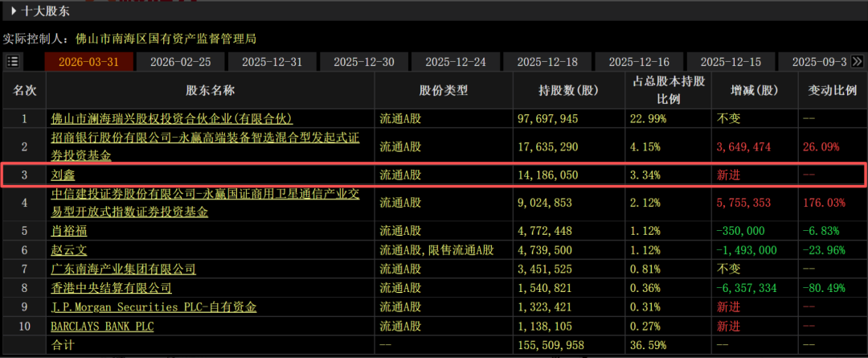
Task: Click the list icon beside date tabs
Action: pos(14,62)
